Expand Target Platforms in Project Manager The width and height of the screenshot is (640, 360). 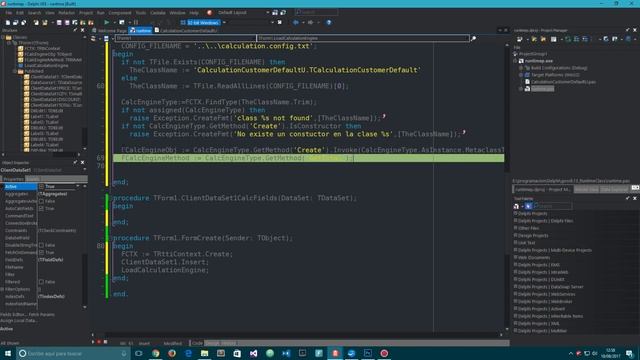click(521, 75)
